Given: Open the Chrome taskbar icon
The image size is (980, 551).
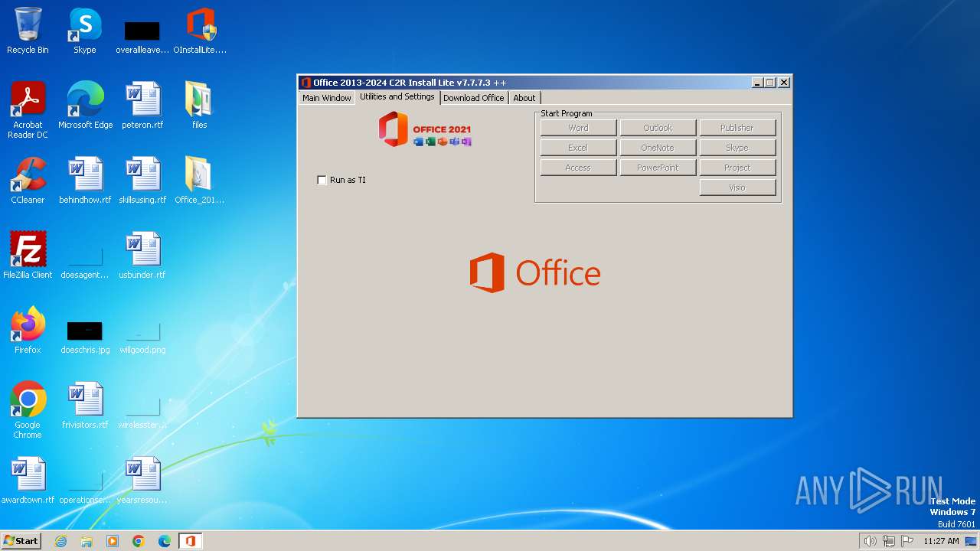Looking at the screenshot, I should 139,541.
